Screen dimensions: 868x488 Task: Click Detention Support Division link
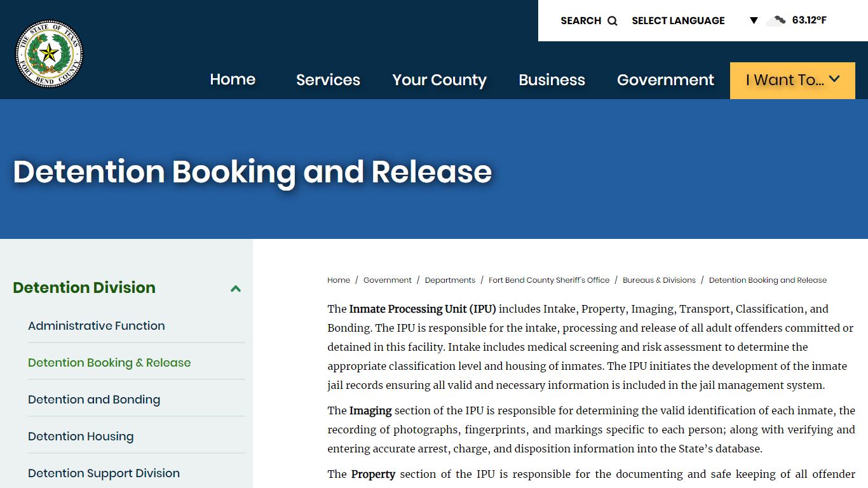pos(104,473)
